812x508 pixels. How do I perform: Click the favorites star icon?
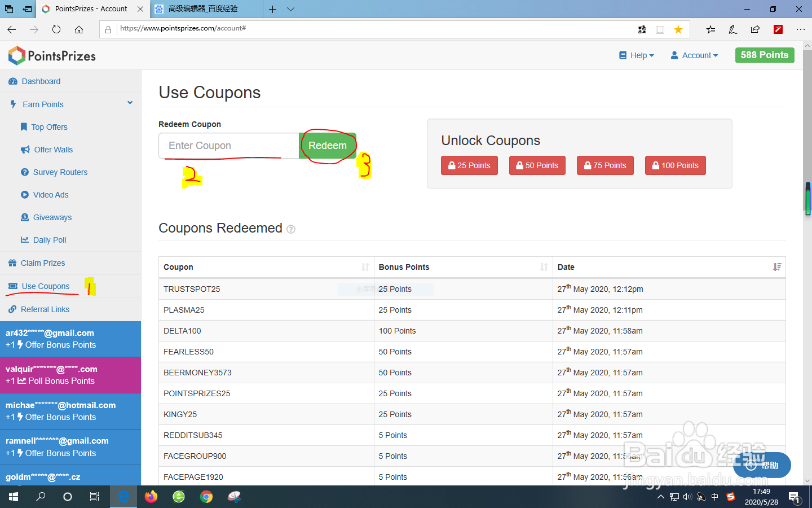[x=678, y=29]
